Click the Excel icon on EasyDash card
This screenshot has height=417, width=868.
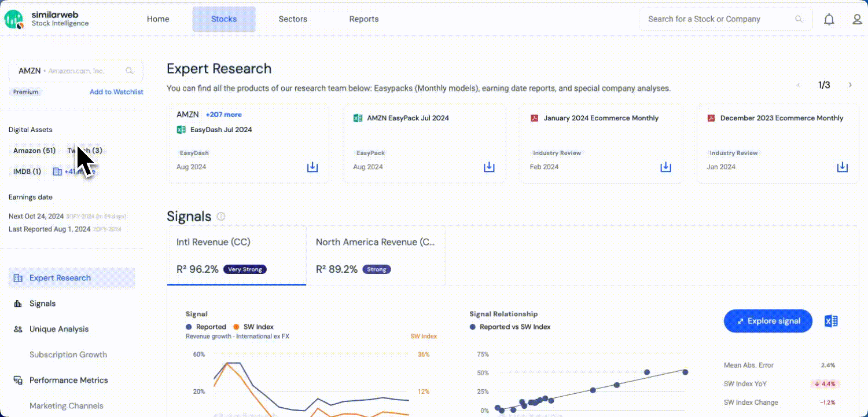(181, 130)
